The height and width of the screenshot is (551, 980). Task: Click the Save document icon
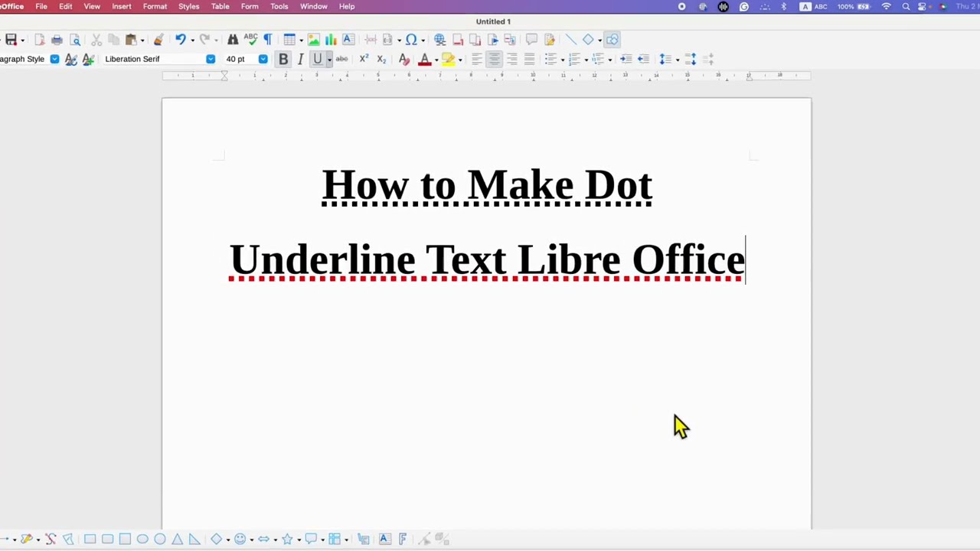pyautogui.click(x=11, y=40)
